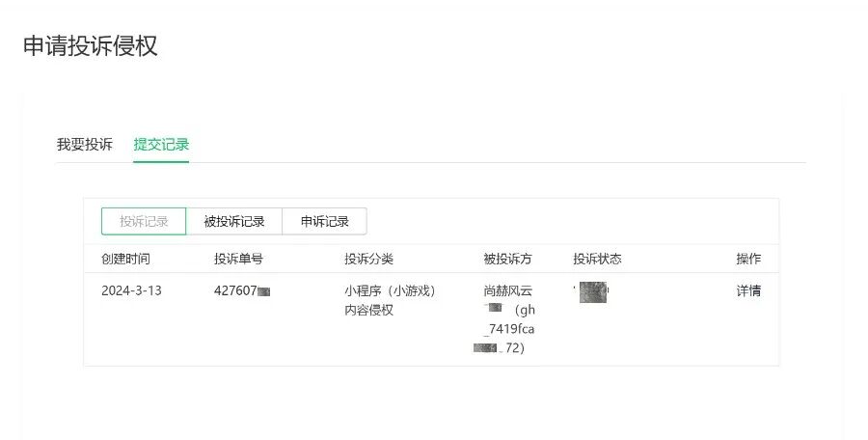Click the 操作 column header
868x440 pixels.
point(748,259)
